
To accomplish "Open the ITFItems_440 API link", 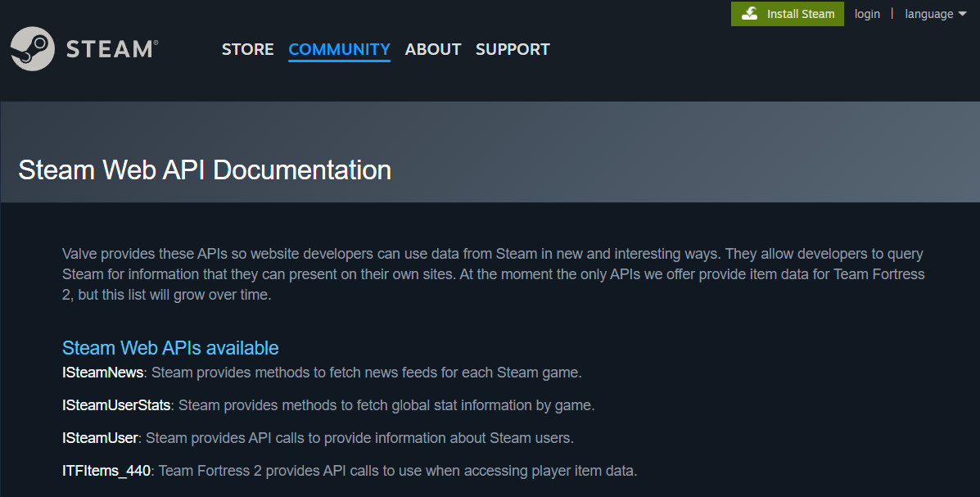I will click(106, 471).
